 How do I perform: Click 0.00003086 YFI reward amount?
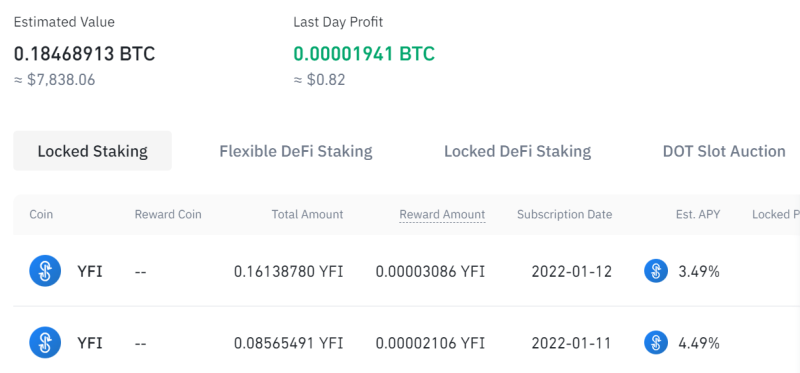click(x=431, y=271)
